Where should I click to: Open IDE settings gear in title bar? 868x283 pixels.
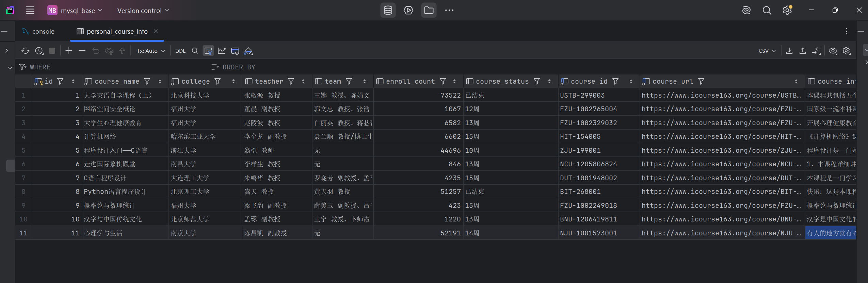point(787,11)
